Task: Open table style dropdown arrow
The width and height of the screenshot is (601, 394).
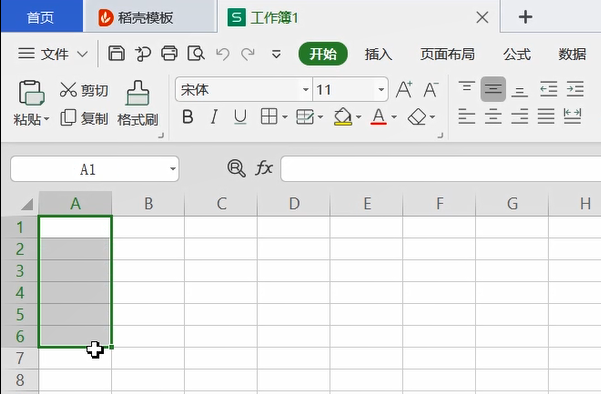Action: coord(320,117)
